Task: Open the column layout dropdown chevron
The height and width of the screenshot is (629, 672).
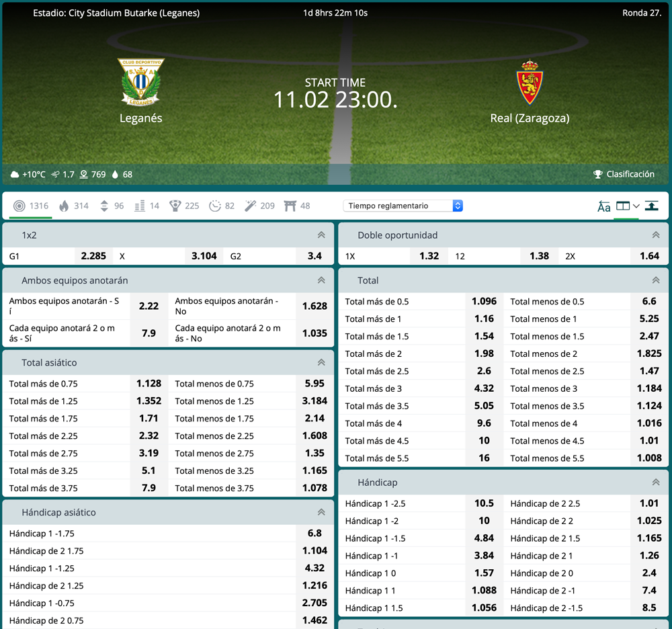Action: [636, 206]
